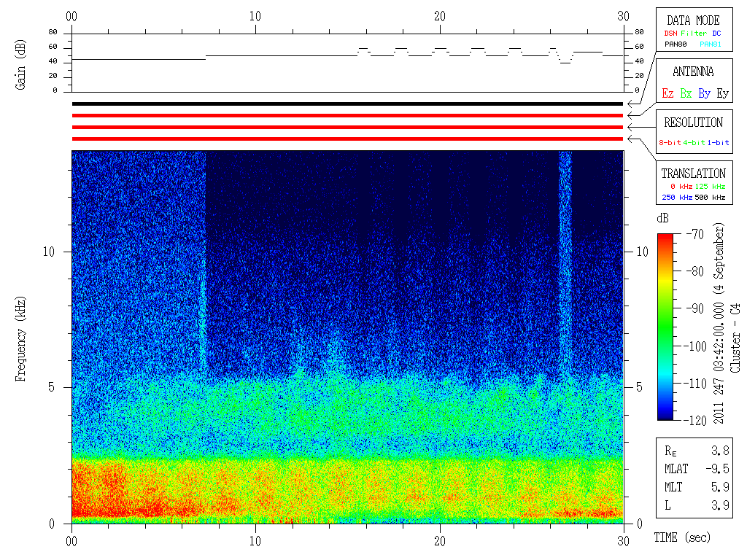Click the 250 kHz translation label

(677, 197)
